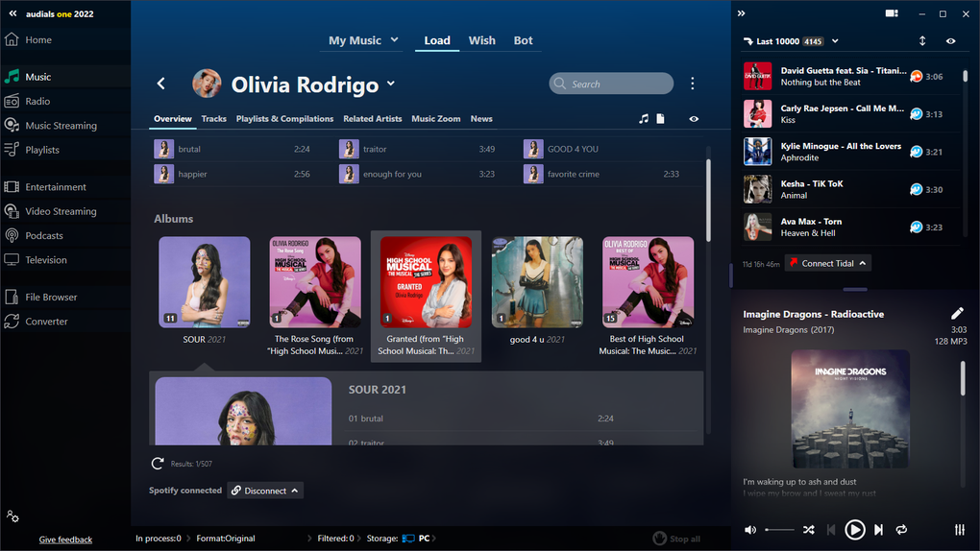The width and height of the screenshot is (980, 551).
Task: Click the main content vertical scrollbar
Action: click(708, 200)
